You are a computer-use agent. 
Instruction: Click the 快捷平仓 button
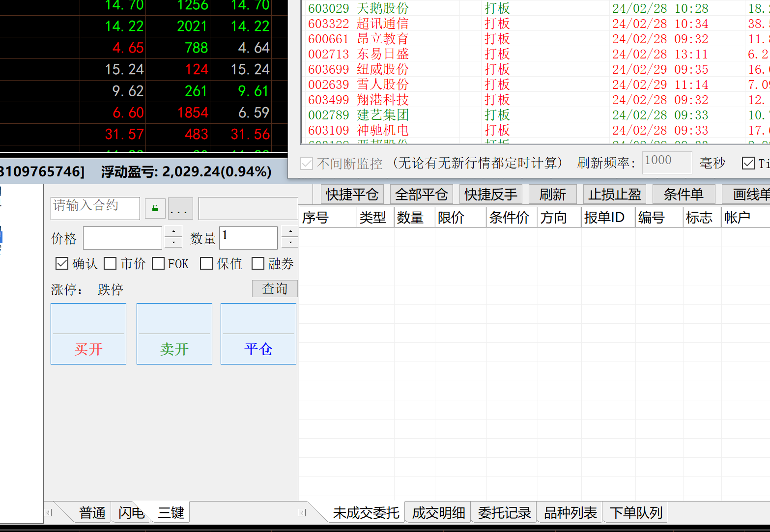(x=352, y=195)
